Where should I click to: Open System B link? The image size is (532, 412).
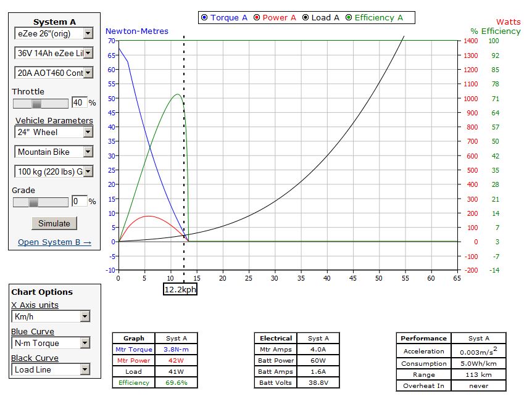[55, 242]
